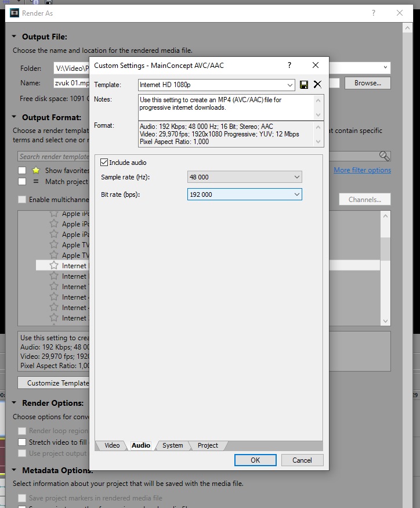Image resolution: width=420 pixels, height=508 pixels.
Task: Open the Bit rate (bps) dropdown
Action: [244, 194]
